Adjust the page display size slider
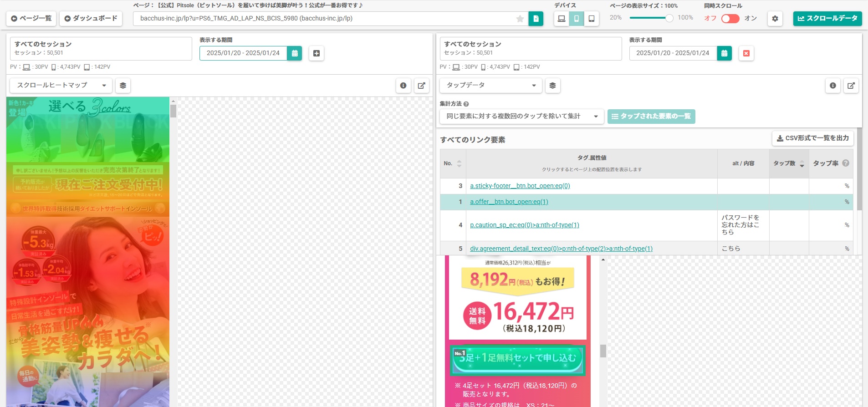 pyautogui.click(x=669, y=18)
